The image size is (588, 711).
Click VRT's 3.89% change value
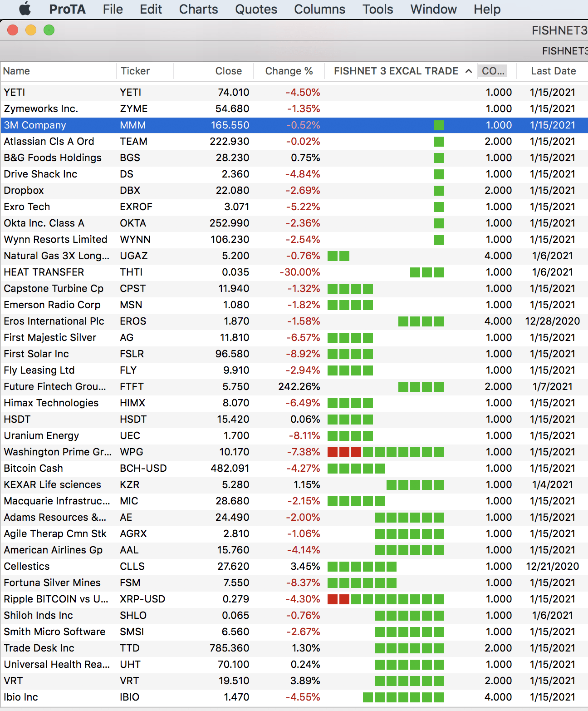coord(305,681)
